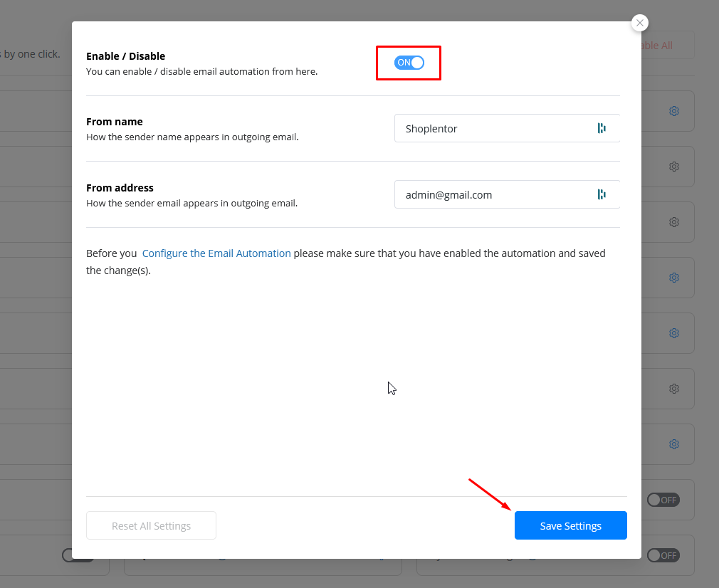Click the second gear icon from the top
This screenshot has width=719, height=588.
673,167
